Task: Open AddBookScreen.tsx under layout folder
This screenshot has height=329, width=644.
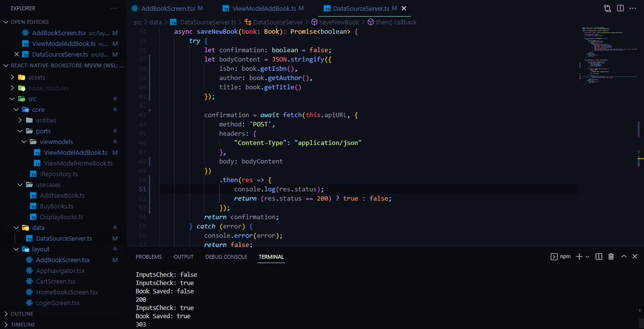Action: (63, 260)
